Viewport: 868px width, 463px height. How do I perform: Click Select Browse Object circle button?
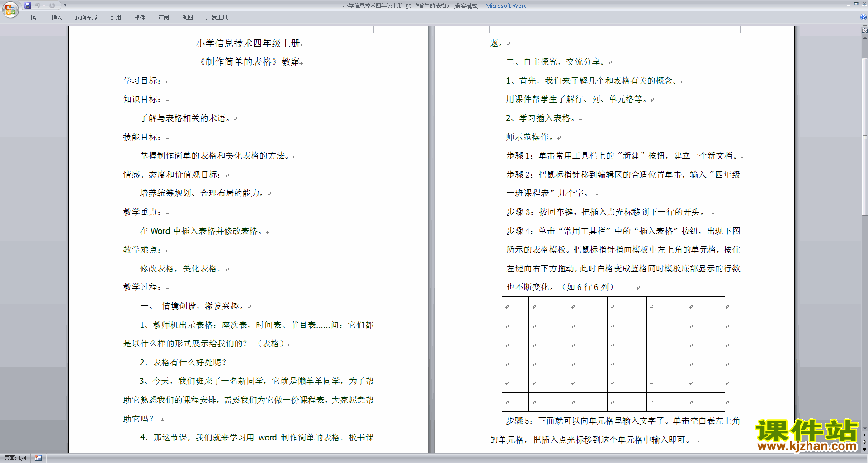pos(865,442)
